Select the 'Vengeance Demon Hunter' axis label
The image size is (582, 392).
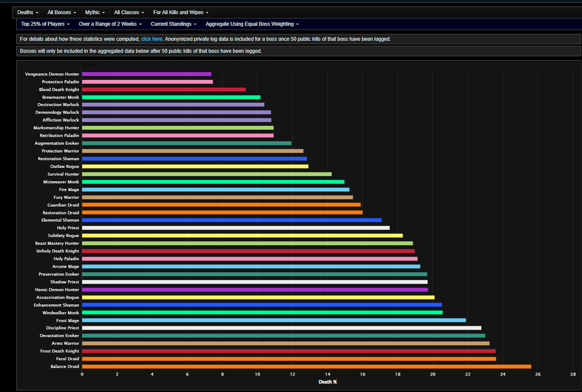pos(52,74)
